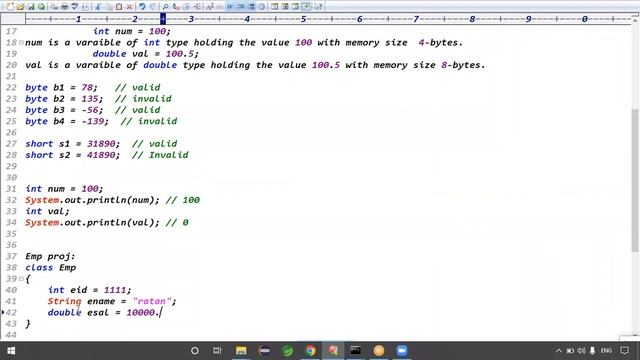Viewport: 640px width, 360px height.
Task: Open the green Spring tool taskbar icon
Action: click(287, 351)
